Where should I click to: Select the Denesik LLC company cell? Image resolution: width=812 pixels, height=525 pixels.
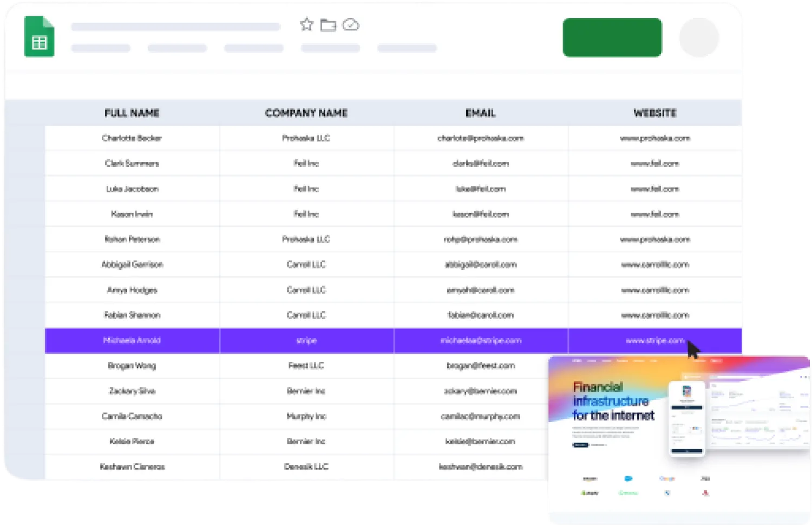pyautogui.click(x=306, y=466)
